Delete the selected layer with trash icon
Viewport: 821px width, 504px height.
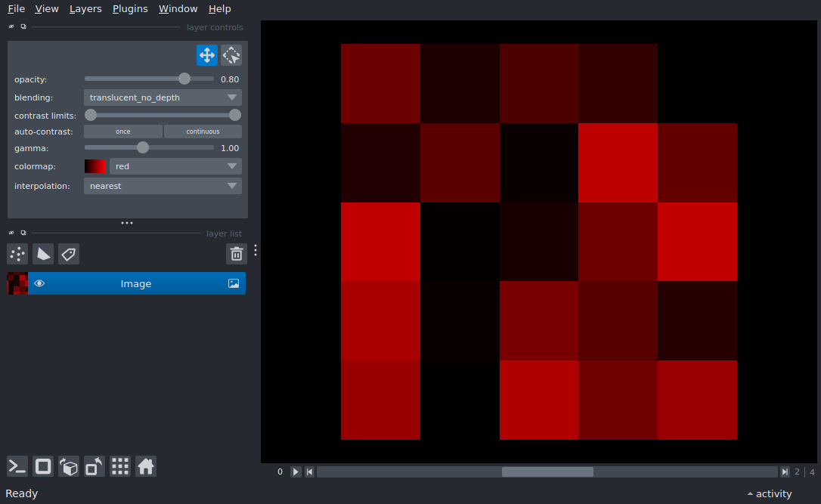tap(236, 254)
